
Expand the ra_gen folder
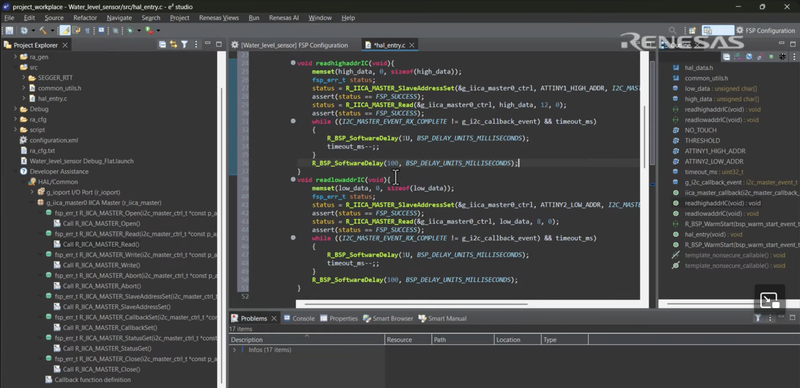coord(15,57)
